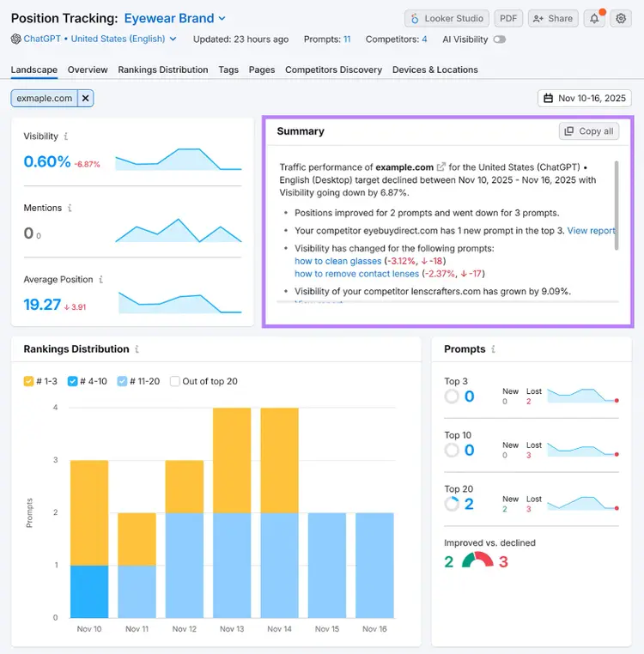Click Rankings Distribution info icon
Viewport: 644px width, 654px height.
[137, 349]
